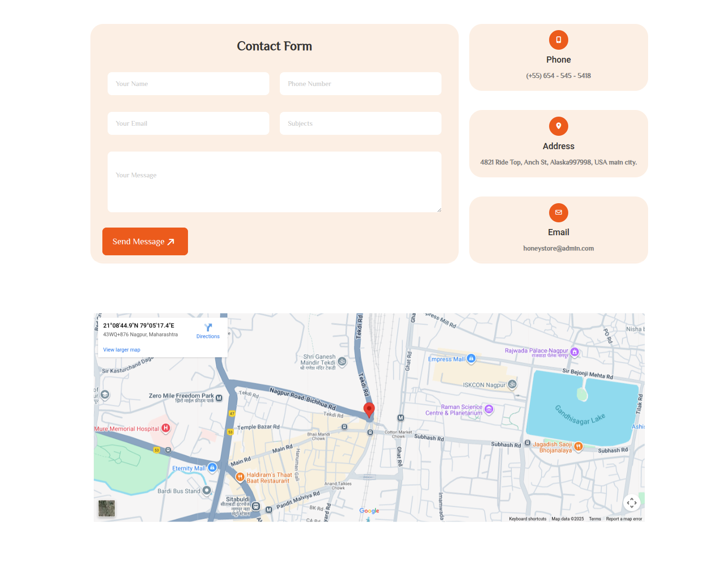The image size is (728, 578).
Task: Focus the Your Name input field
Action: point(188,84)
